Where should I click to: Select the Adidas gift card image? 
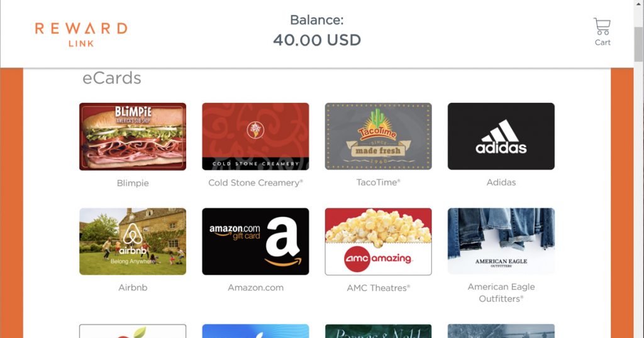click(501, 136)
